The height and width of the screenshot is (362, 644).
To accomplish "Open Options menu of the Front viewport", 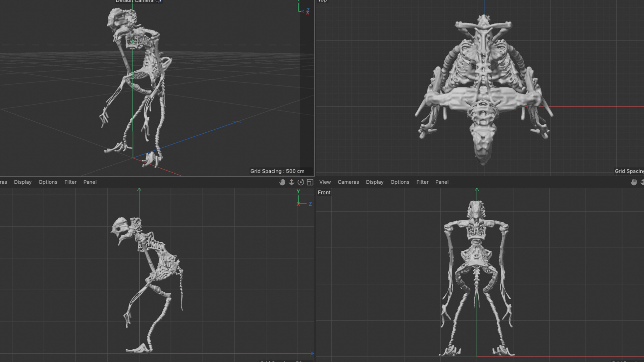I will click(400, 182).
